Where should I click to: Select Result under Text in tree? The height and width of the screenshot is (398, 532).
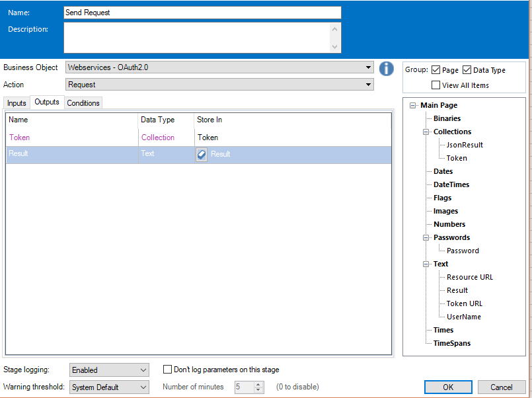(x=457, y=290)
